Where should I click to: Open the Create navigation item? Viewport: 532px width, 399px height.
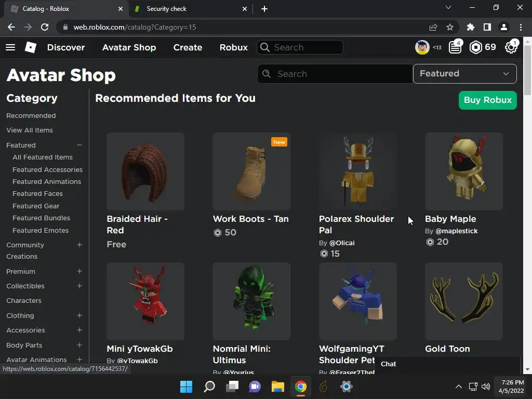[x=188, y=47]
